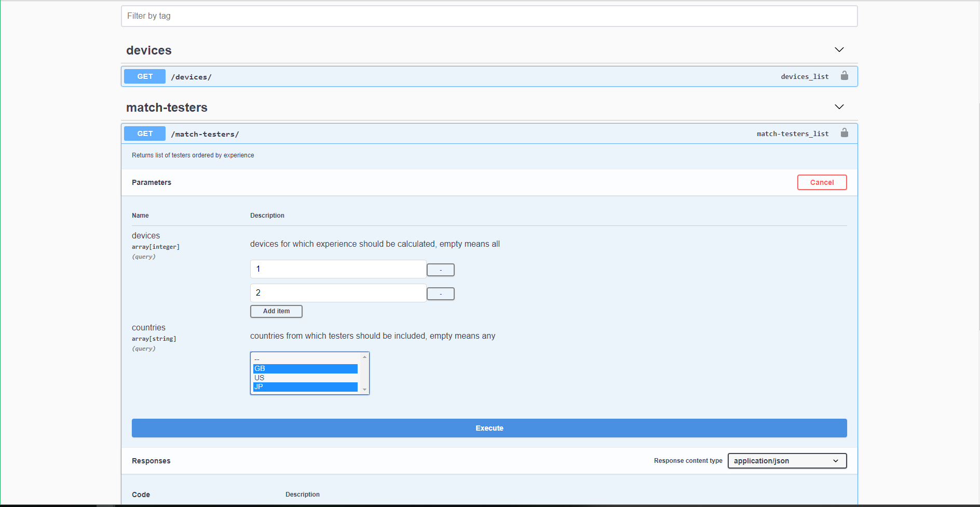The image size is (980, 507).
Task: Edit the devices input containing 1
Action: pyautogui.click(x=338, y=269)
